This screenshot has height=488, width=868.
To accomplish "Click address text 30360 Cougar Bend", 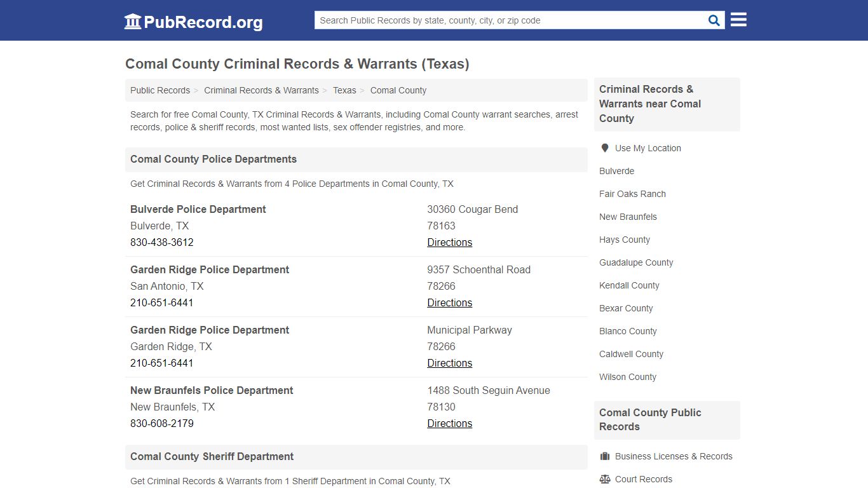I will click(x=472, y=209).
